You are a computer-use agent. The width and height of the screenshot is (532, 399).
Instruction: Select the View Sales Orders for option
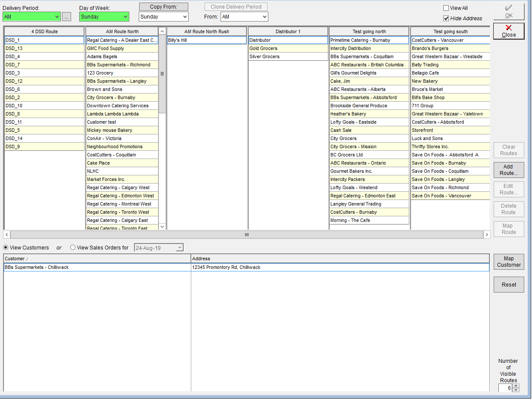coord(73,248)
